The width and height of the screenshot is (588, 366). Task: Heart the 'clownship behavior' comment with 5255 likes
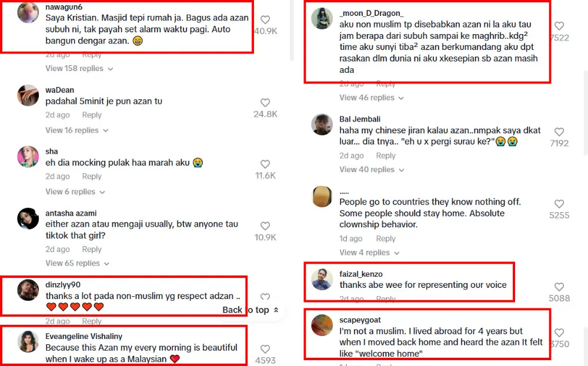559,204
